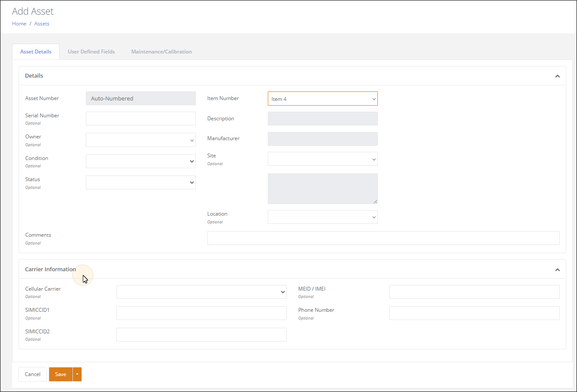Collapse the Details section chevron
This screenshot has width=577, height=392.
(557, 76)
